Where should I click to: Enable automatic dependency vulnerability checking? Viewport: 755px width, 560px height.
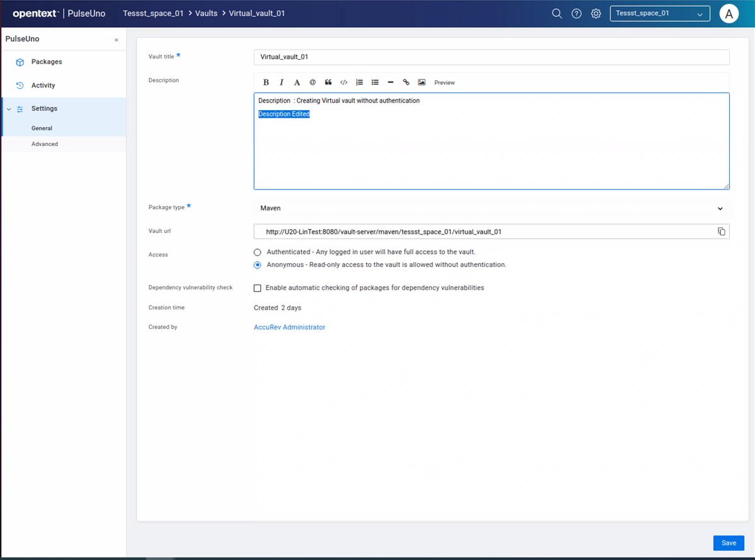coord(257,288)
